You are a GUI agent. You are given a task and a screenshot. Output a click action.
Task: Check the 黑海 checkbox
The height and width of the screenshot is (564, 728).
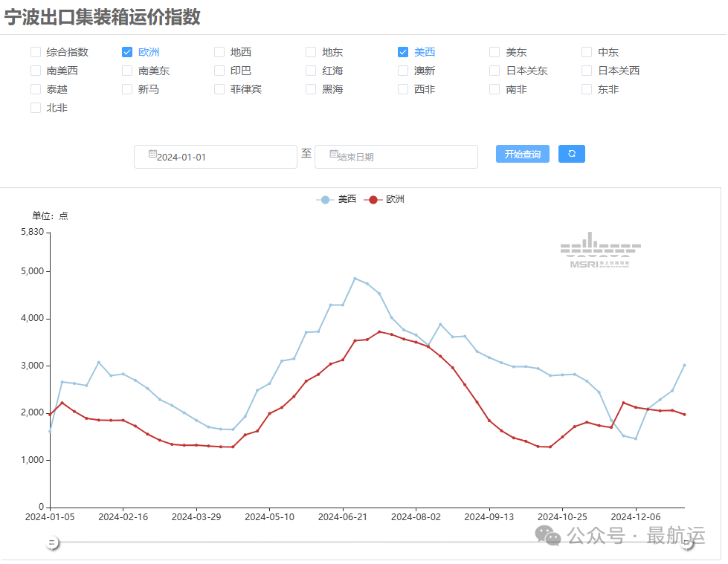311,89
